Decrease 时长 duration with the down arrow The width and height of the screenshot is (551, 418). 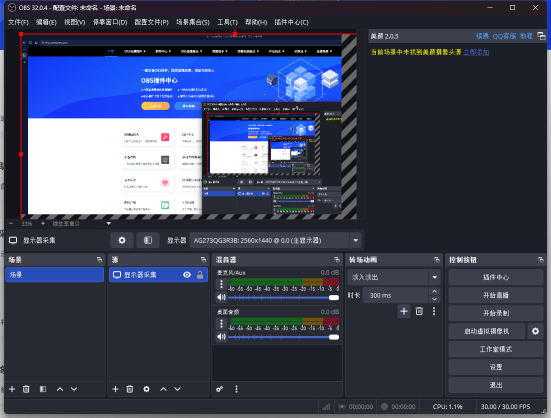click(435, 299)
